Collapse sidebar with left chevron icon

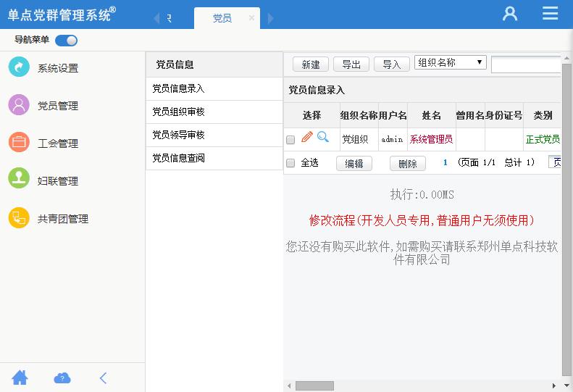(x=104, y=378)
